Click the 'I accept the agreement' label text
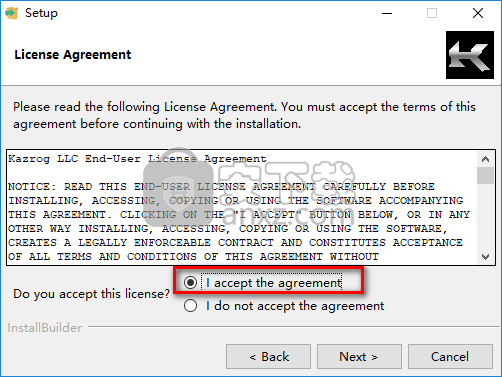The height and width of the screenshot is (377, 502). coord(274,283)
